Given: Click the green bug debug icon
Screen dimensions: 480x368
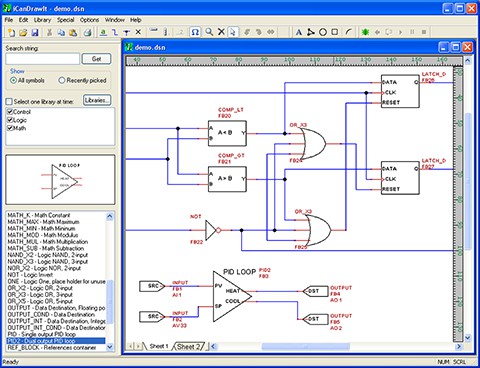Looking at the screenshot, I should click(365, 32).
